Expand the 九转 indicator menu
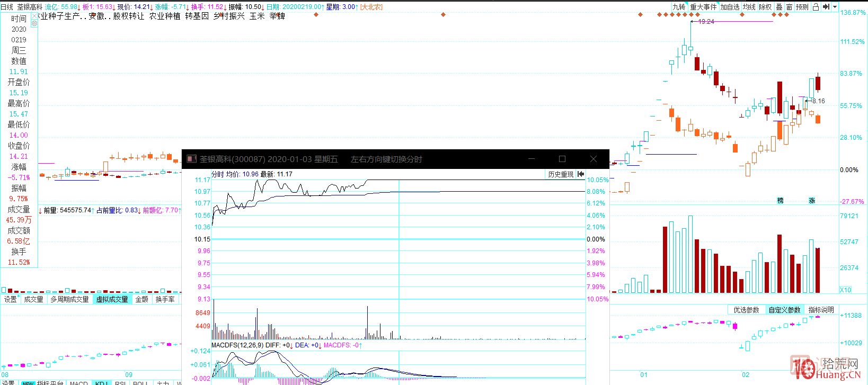The width and height of the screenshot is (868, 385). coord(679,7)
